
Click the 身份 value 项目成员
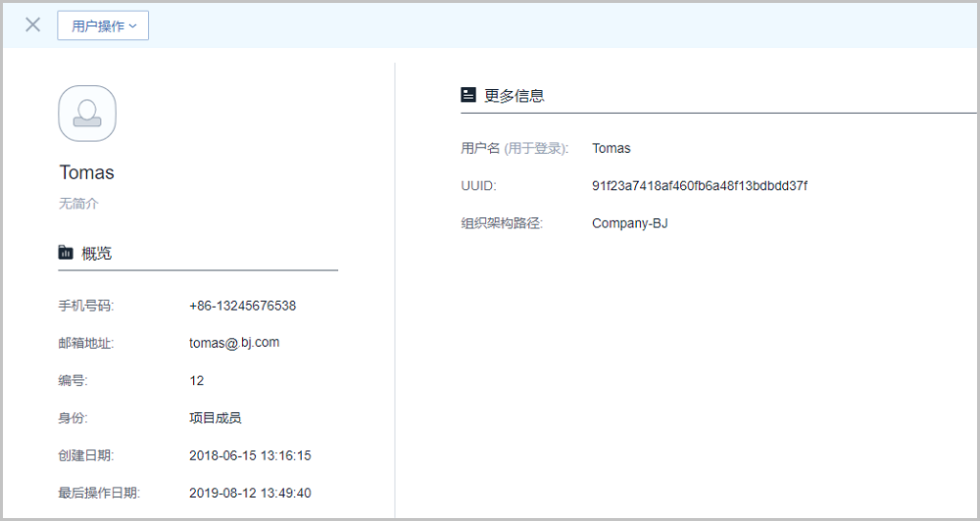215,418
